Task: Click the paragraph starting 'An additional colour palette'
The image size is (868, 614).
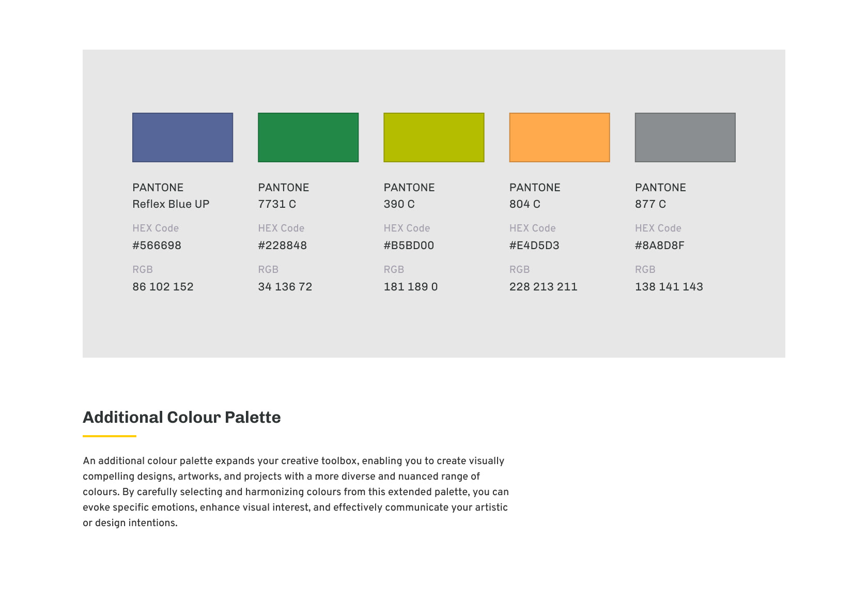Action: (296, 492)
